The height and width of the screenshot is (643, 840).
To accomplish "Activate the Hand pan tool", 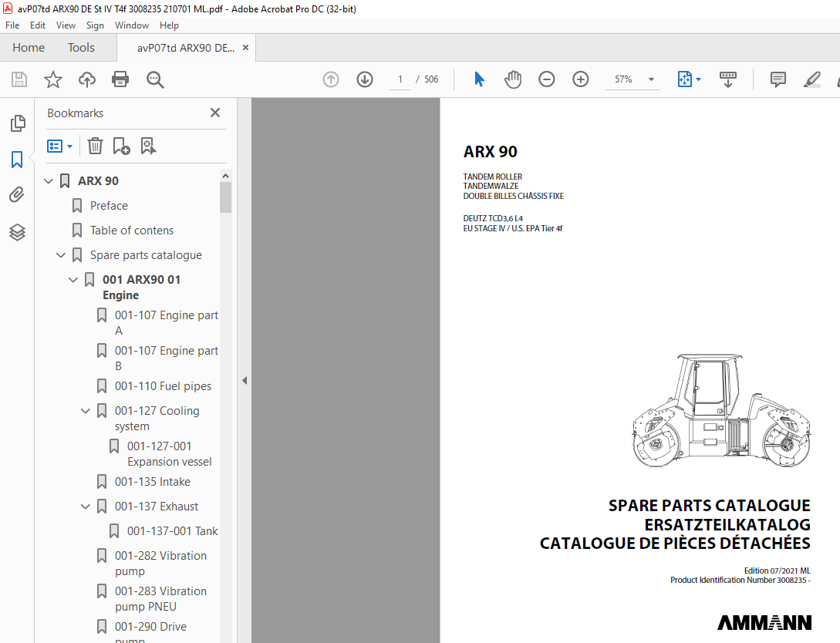I will pos(513,79).
